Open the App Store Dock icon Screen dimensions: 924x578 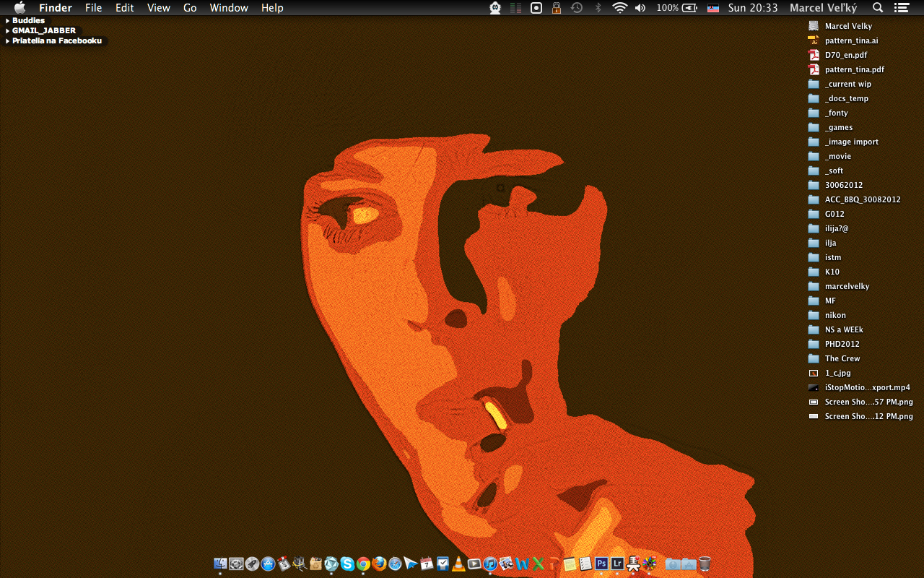(268, 564)
